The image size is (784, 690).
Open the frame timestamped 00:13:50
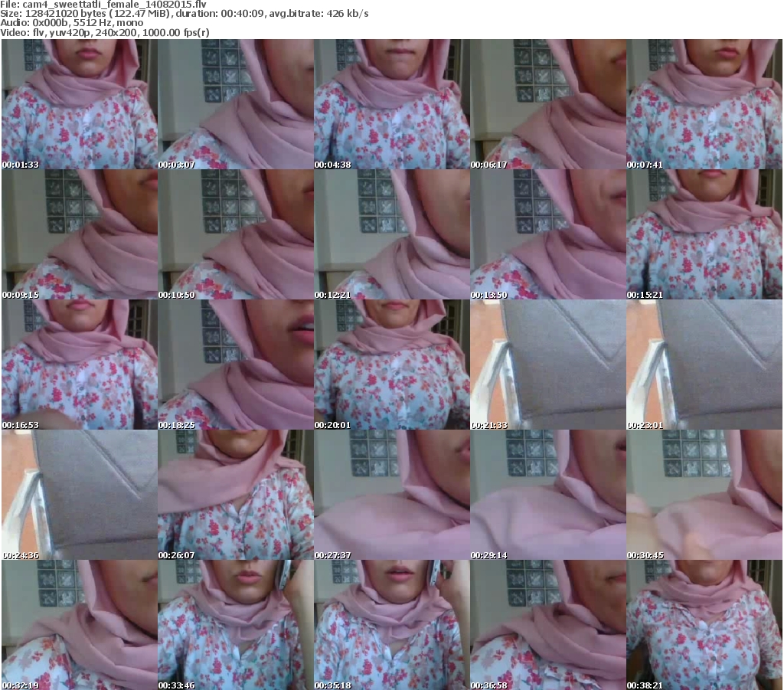(548, 234)
